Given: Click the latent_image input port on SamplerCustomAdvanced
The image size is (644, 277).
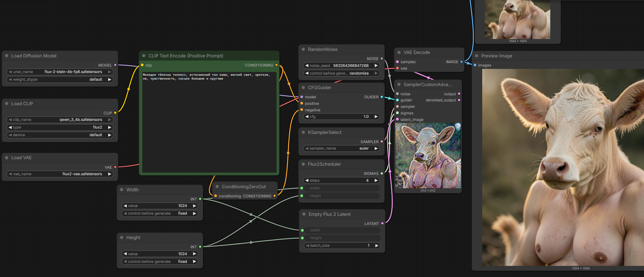Looking at the screenshot, I should pyautogui.click(x=397, y=119).
